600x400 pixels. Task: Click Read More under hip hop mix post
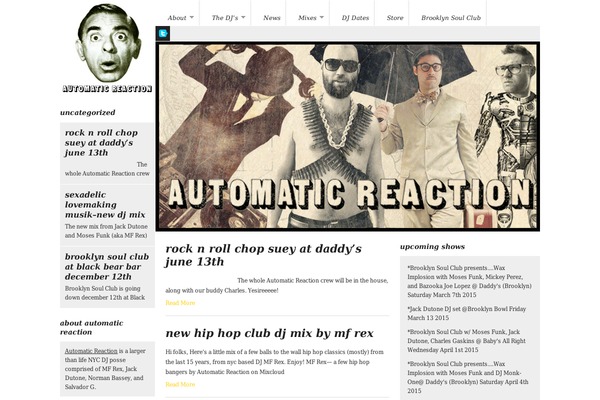[x=180, y=384]
